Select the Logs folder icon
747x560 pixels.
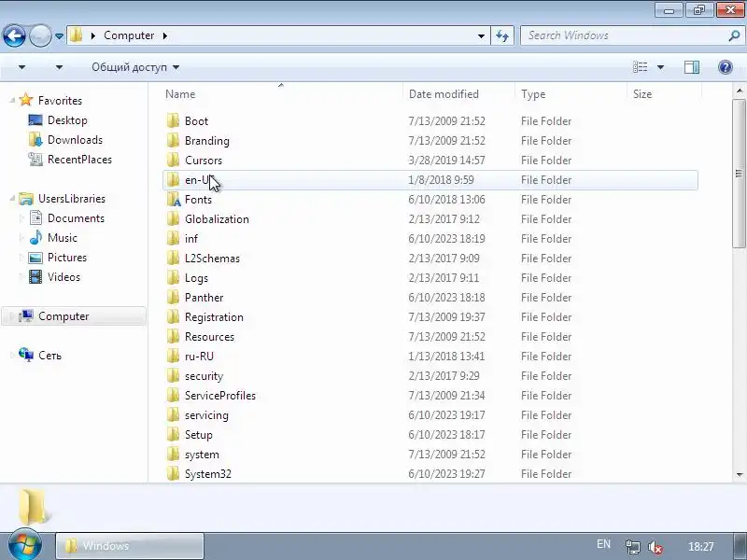pyautogui.click(x=173, y=277)
